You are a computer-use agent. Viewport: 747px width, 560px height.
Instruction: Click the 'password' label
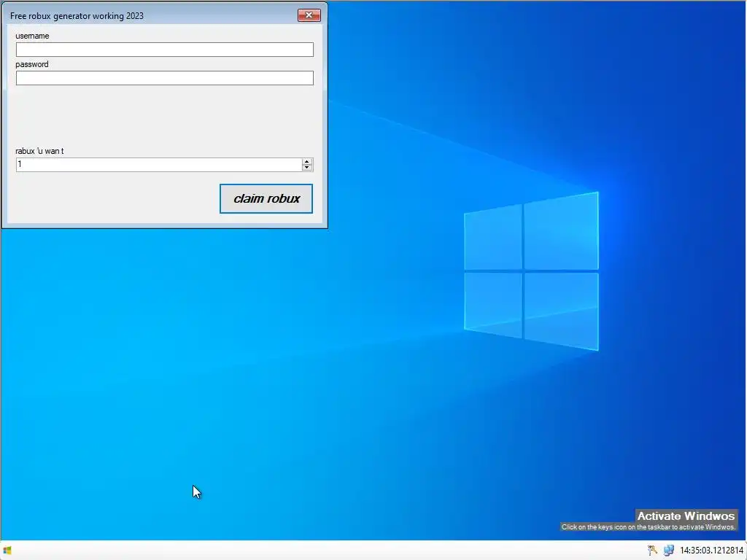pos(32,64)
